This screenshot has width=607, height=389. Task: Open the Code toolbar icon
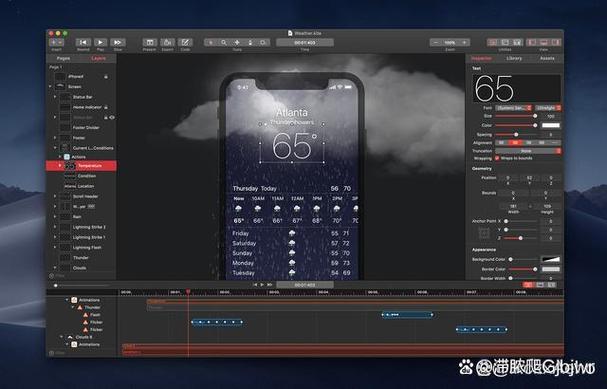(x=185, y=42)
